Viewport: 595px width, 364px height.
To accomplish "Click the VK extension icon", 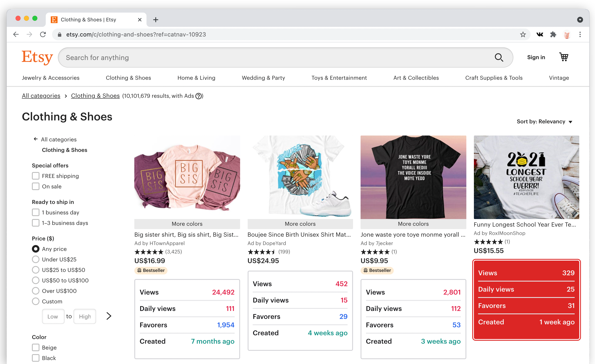I will click(540, 35).
